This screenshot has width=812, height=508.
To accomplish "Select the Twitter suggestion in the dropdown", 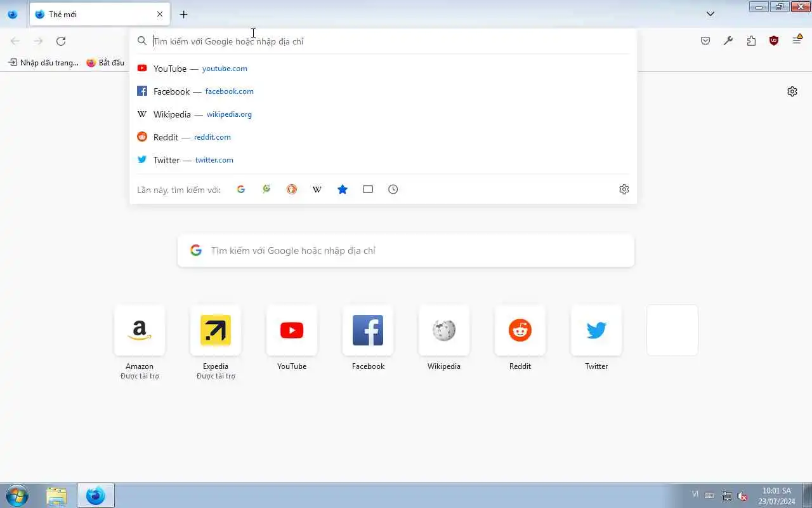I will [383, 160].
